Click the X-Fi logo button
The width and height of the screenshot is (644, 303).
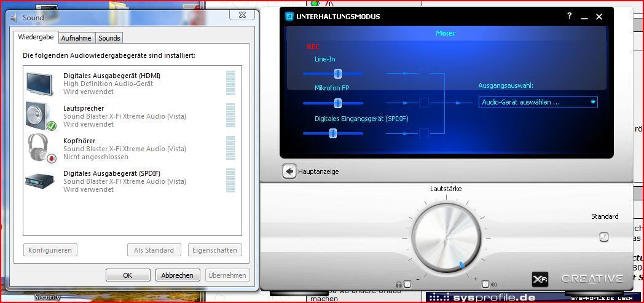(x=540, y=279)
